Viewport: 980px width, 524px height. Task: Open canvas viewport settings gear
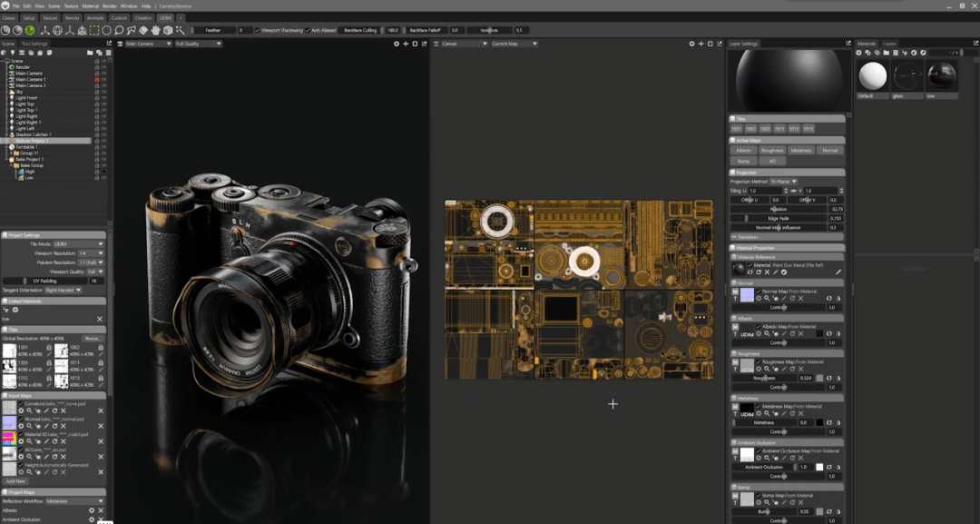click(691, 44)
